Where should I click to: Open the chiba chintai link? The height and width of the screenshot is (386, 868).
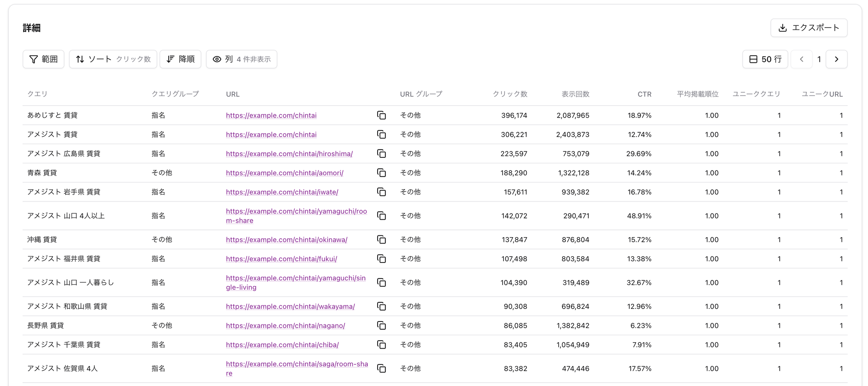tap(282, 344)
